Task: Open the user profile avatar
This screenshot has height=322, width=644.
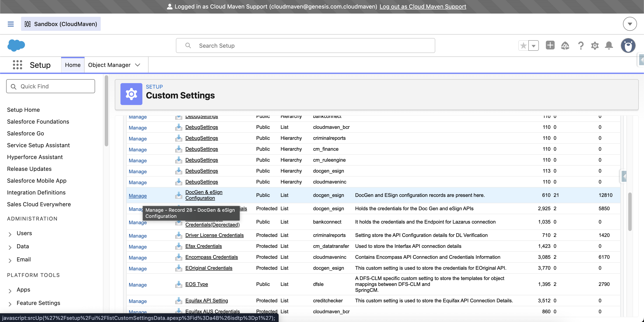Action: 628,45
